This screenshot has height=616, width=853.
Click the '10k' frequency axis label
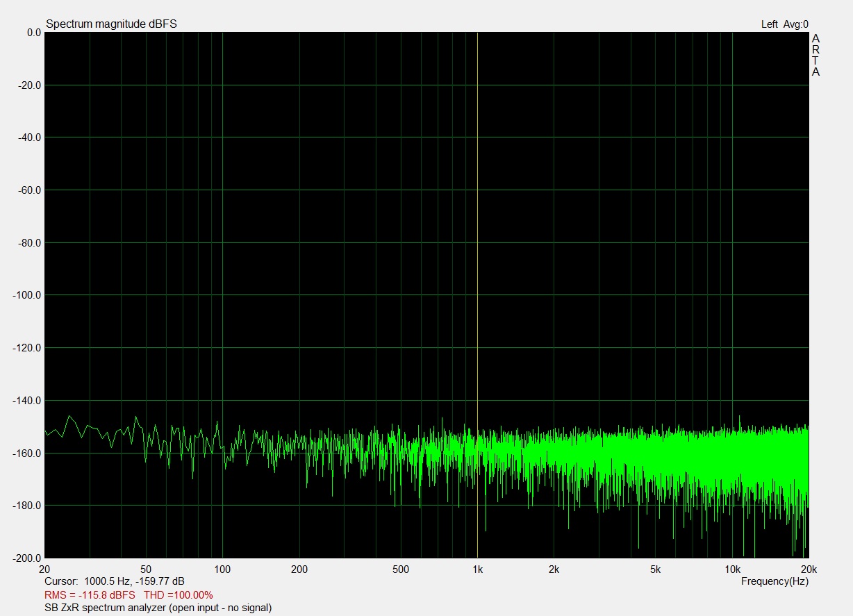coord(731,569)
